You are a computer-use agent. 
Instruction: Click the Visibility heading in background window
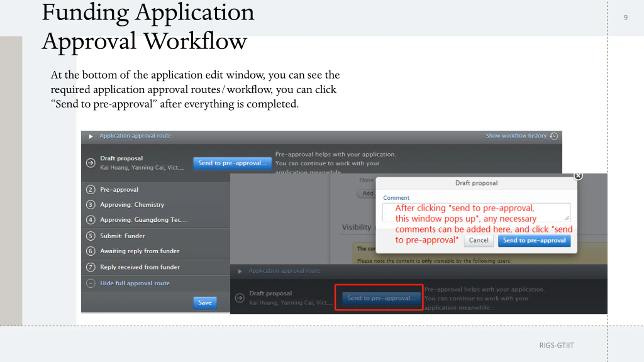pos(356,227)
